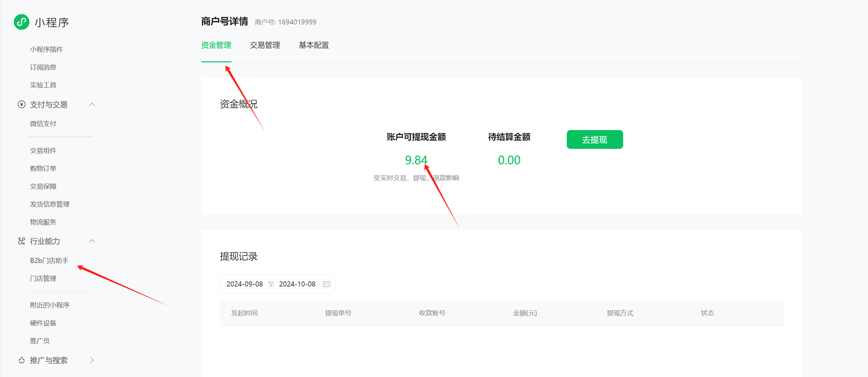
Task: Open 订阅消息 in the sidebar
Action: click(43, 67)
